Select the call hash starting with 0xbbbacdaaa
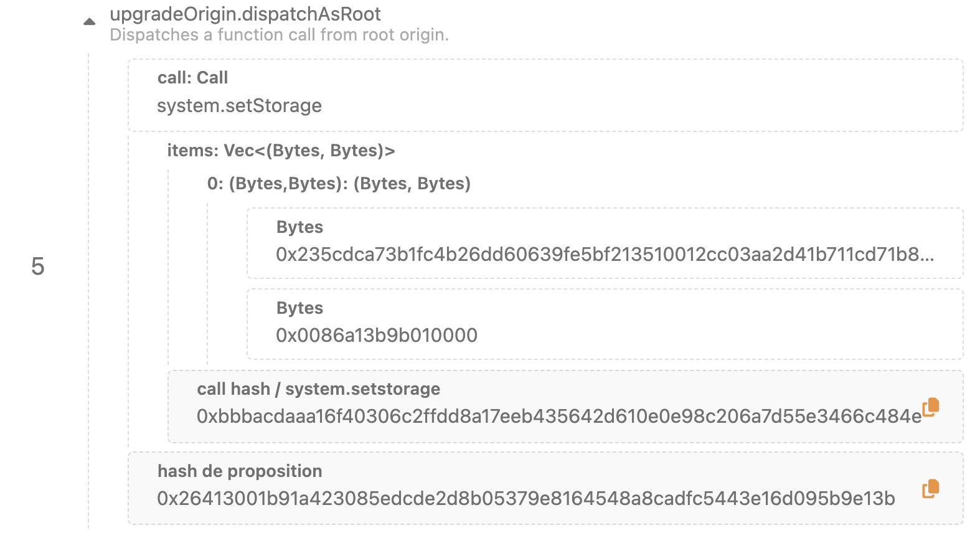 (558, 417)
